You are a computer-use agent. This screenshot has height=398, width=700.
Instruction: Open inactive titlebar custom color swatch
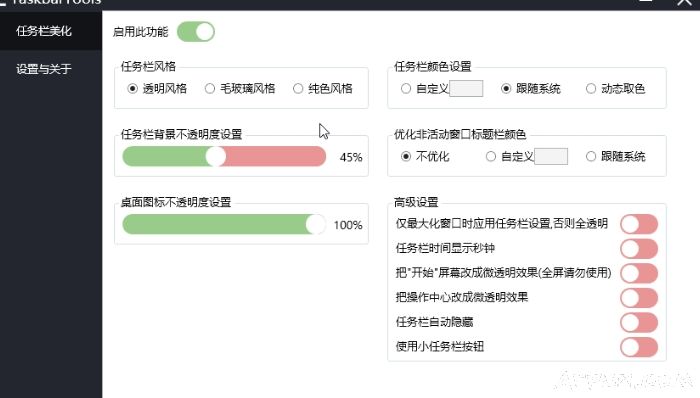point(551,156)
